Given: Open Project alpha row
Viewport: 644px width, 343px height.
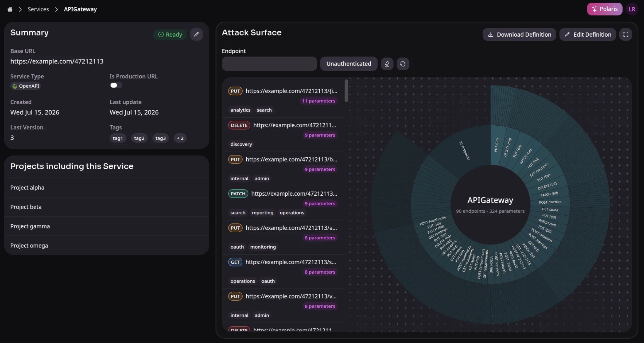Looking at the screenshot, I should [x=107, y=187].
